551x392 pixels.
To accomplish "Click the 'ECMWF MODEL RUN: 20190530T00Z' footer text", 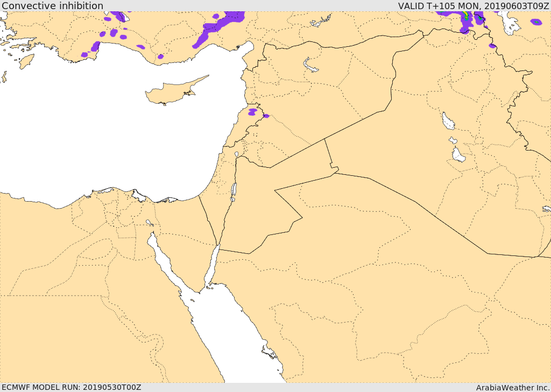I will coord(72,387).
